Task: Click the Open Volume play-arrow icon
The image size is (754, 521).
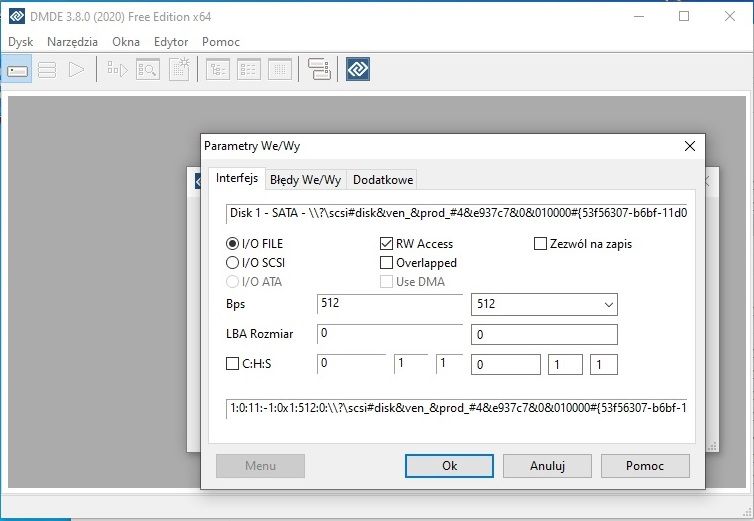Action: point(76,70)
